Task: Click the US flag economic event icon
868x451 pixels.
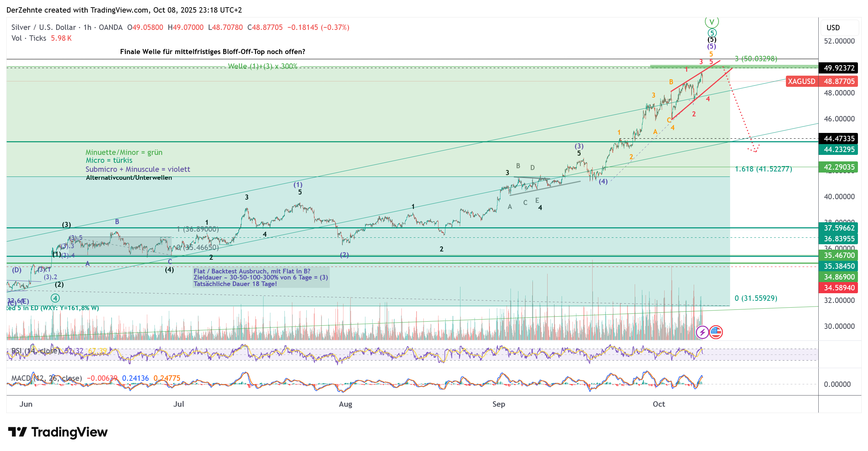Action: 716,332
